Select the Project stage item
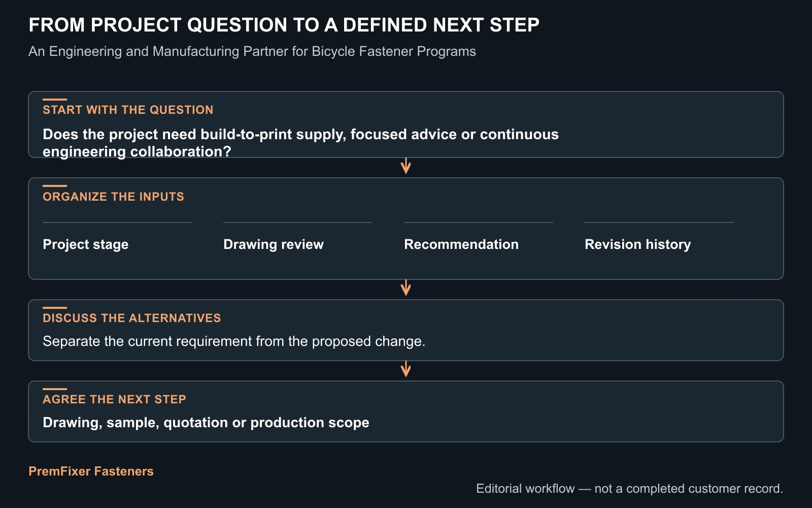Viewport: 812px width, 508px height. [x=117, y=237]
